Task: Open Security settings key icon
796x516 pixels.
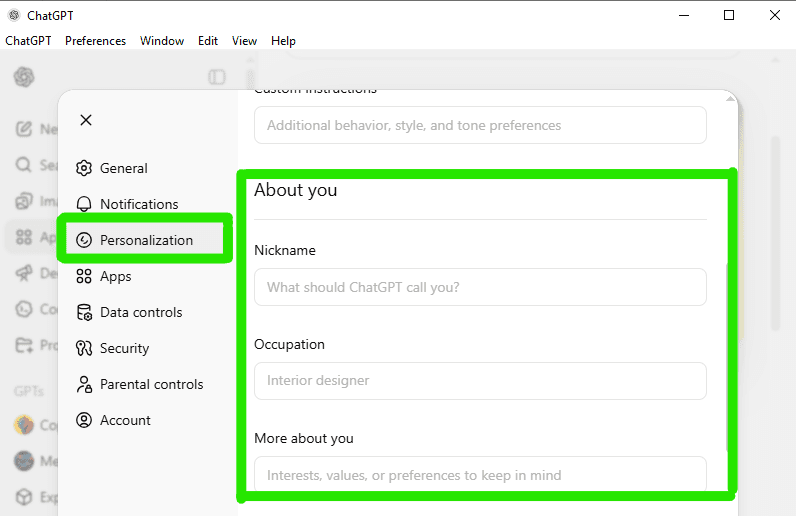Action: click(x=84, y=348)
